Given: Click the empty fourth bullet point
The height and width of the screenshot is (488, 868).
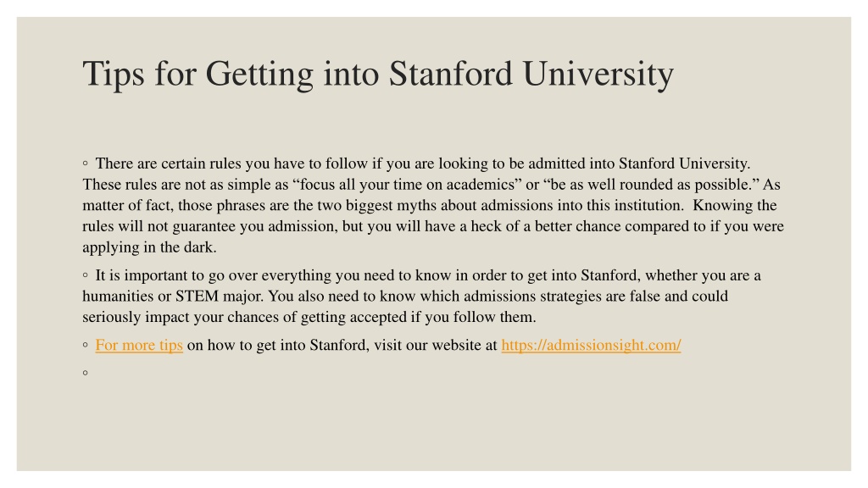Looking at the screenshot, I should click(86, 373).
